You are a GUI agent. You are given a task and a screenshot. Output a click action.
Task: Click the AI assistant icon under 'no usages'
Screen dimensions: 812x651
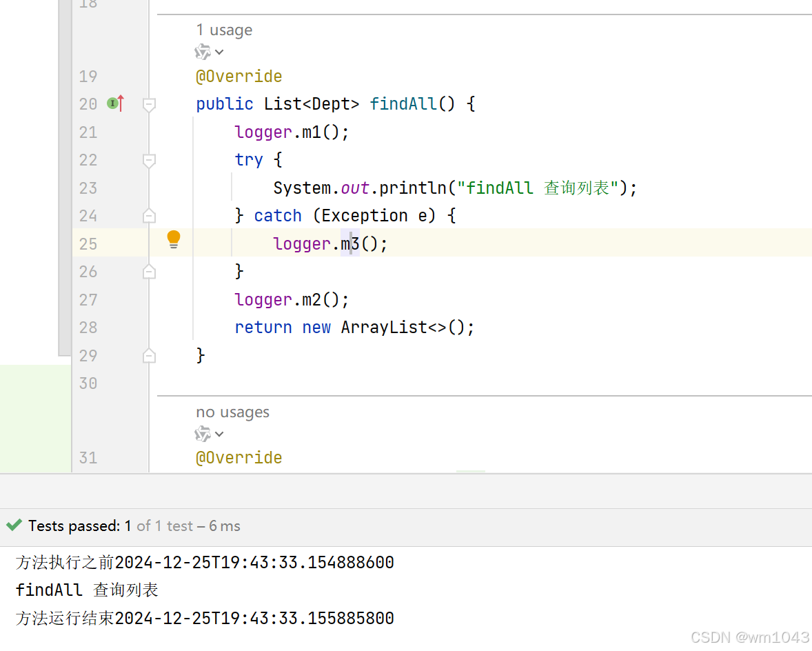coord(203,433)
